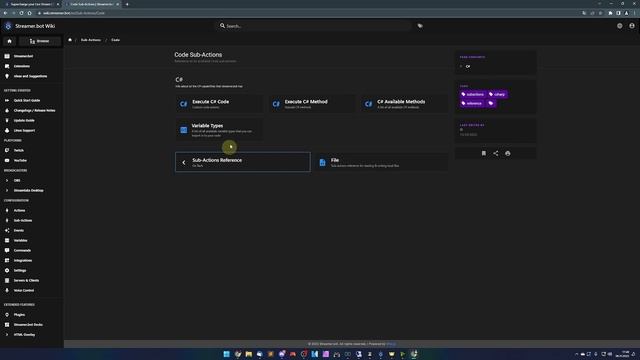The width and height of the screenshot is (640, 360).
Task: Select the subactions tag
Action: point(473,94)
